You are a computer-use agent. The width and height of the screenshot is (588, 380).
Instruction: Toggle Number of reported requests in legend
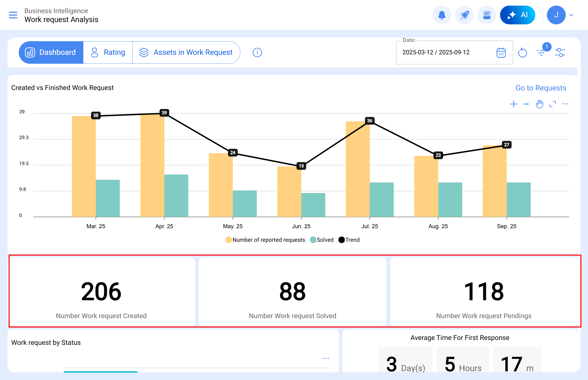265,240
